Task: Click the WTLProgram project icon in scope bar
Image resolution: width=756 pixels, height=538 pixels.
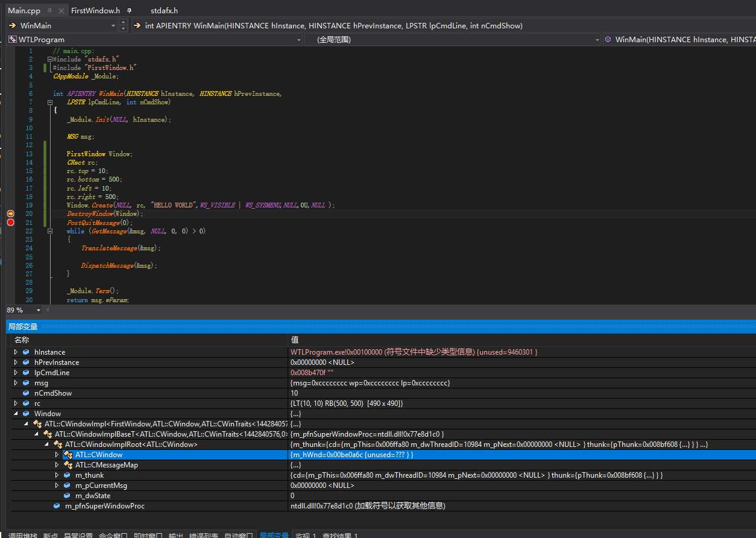Action: [12, 40]
